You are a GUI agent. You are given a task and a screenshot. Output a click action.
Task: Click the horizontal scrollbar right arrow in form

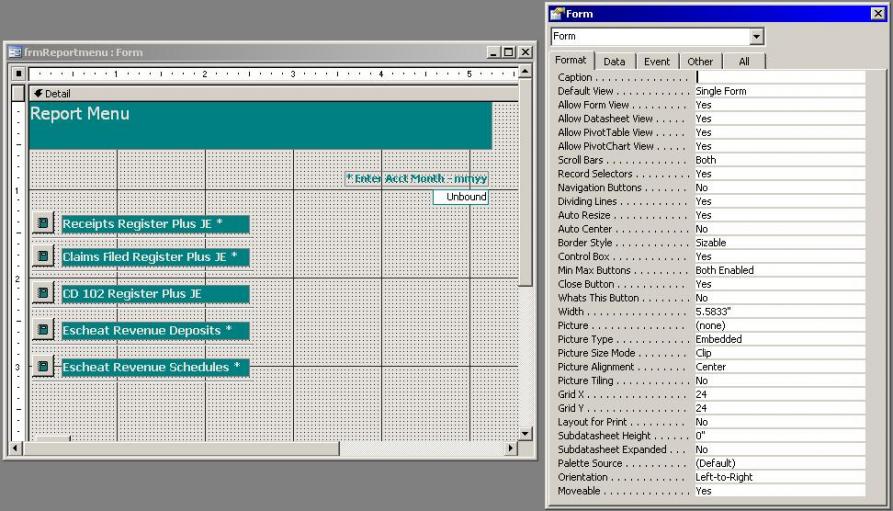point(511,448)
